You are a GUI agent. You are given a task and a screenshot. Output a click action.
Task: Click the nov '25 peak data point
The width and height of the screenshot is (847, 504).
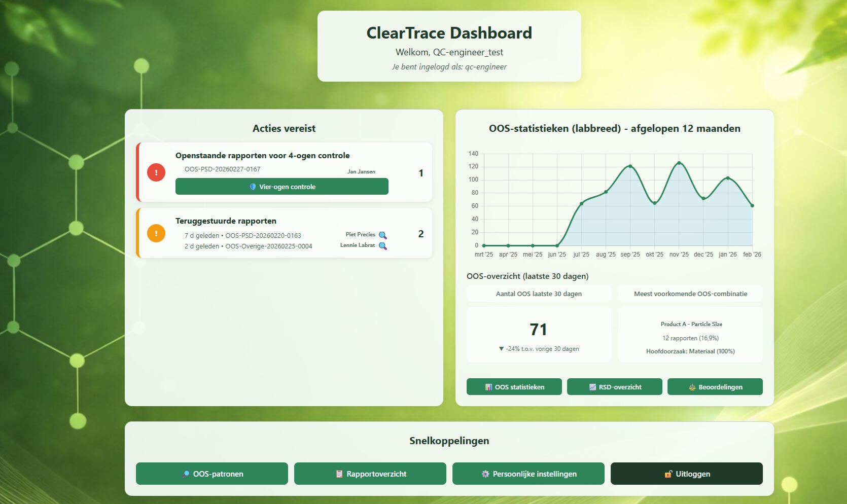coord(679,163)
